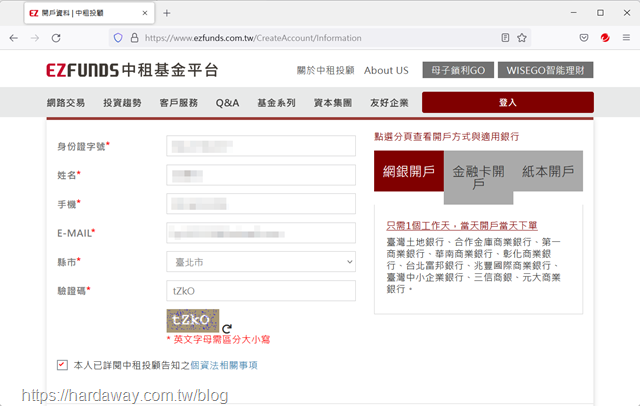This screenshot has height=406, width=640.
Task: Open the tracking protection shield icon
Action: coord(118,38)
